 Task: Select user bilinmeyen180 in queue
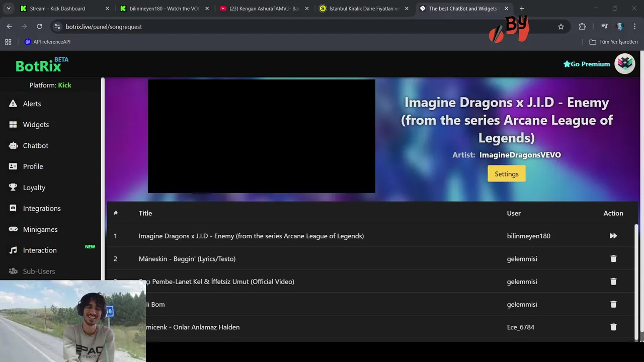(528, 236)
